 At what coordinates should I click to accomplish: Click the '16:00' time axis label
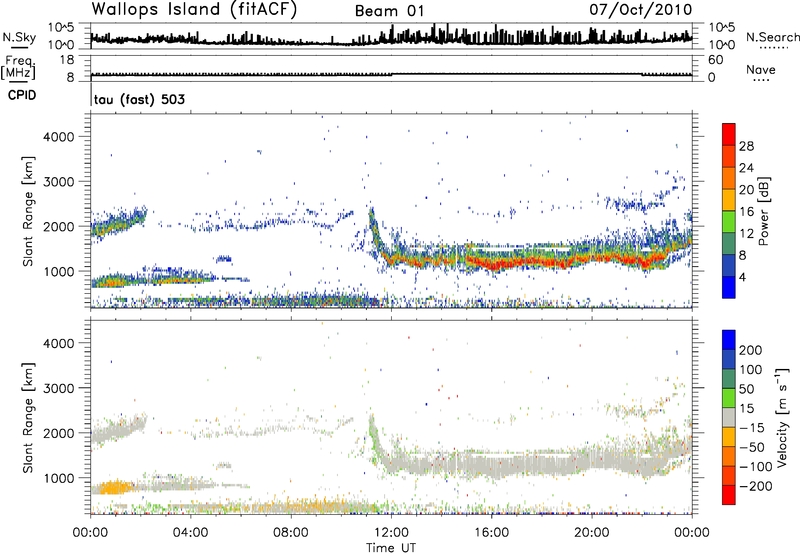(x=491, y=533)
